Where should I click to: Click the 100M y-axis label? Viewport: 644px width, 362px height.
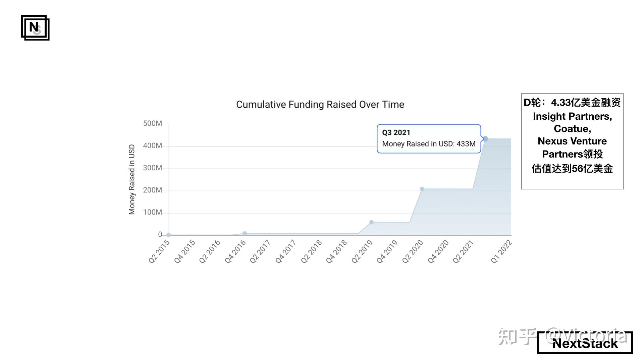pos(153,213)
